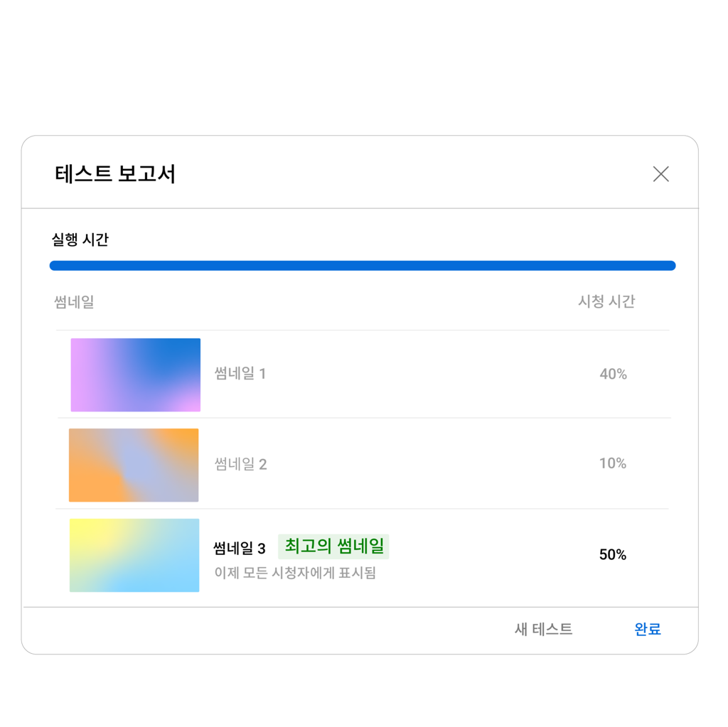Image resolution: width=728 pixels, height=727 pixels.
Task: Click the 테스트 보고서 dialog title
Action: [x=114, y=172]
